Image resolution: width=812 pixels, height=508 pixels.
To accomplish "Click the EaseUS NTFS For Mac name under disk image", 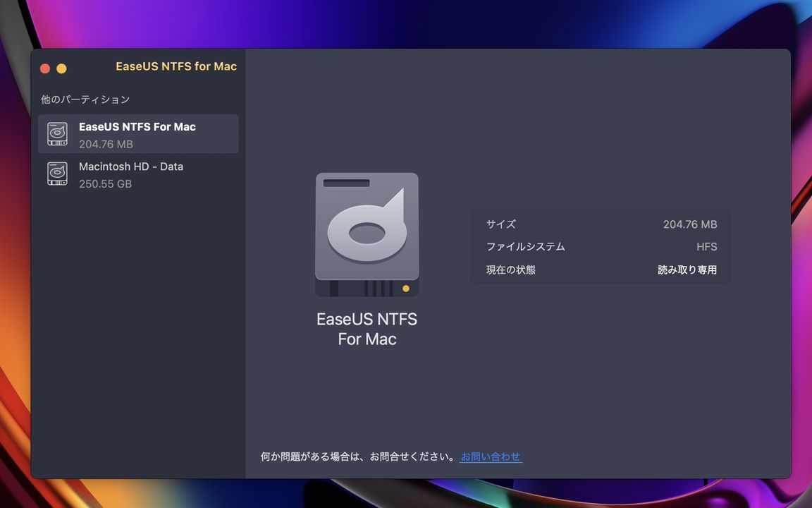I will (x=367, y=329).
